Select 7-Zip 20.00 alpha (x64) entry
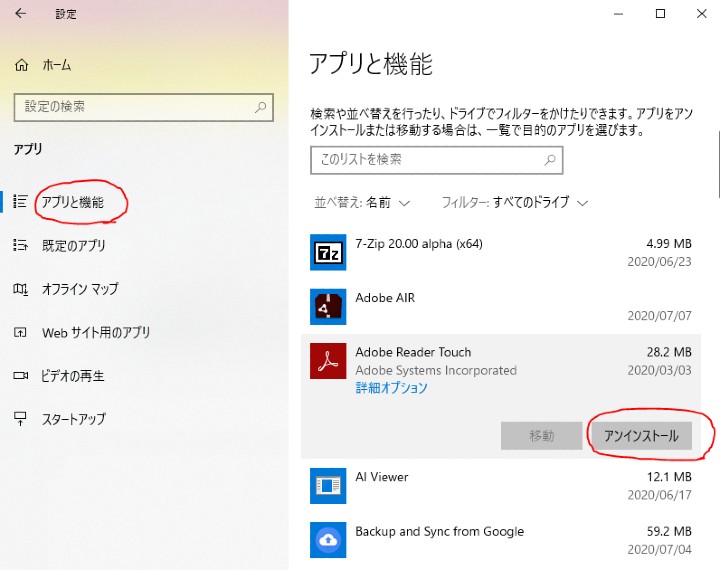The image size is (720, 570). (419, 243)
